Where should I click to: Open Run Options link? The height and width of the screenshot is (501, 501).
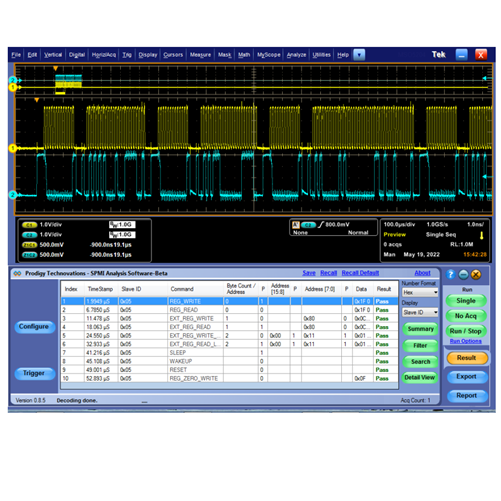coord(465,341)
